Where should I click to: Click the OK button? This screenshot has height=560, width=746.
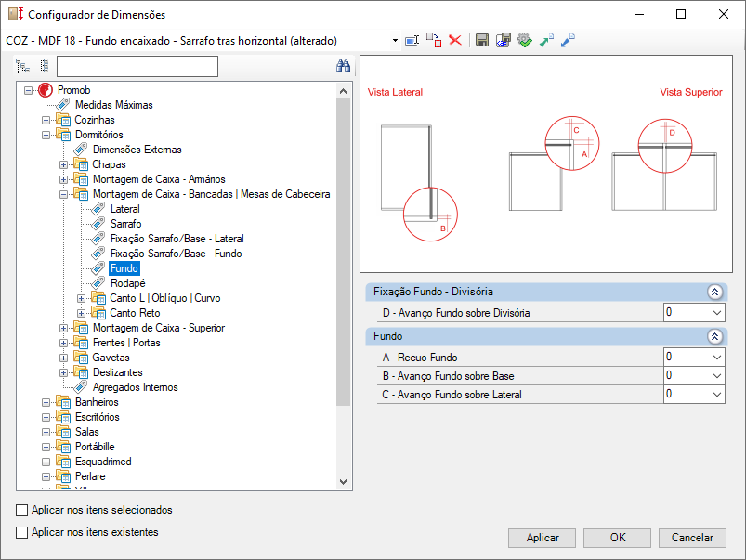[617, 538]
